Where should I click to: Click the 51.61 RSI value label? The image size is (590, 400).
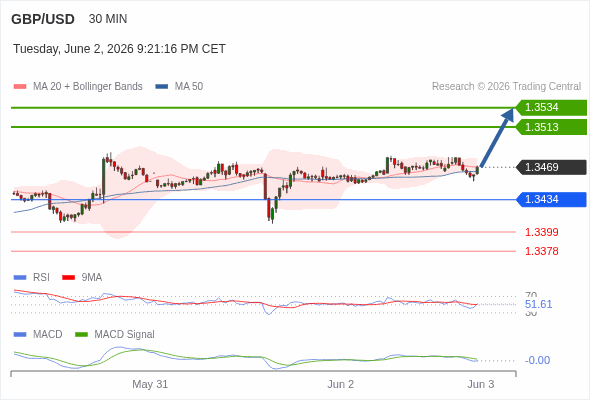[538, 304]
